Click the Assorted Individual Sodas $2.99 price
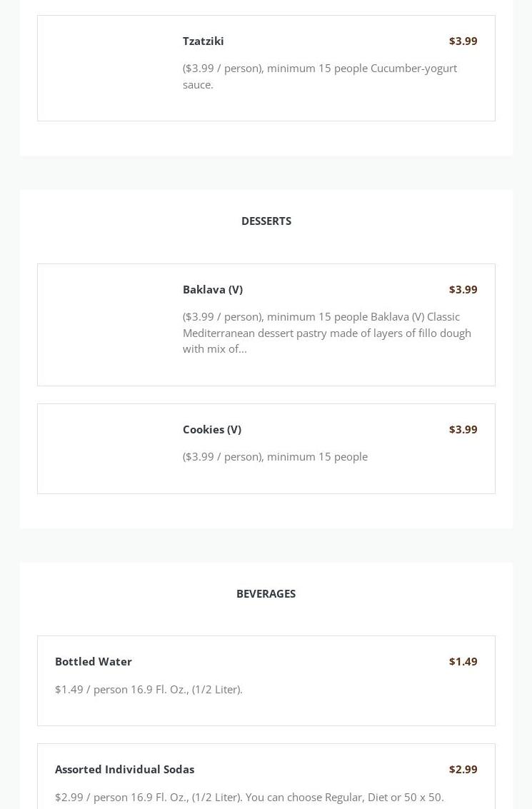532x809 pixels. [463, 769]
